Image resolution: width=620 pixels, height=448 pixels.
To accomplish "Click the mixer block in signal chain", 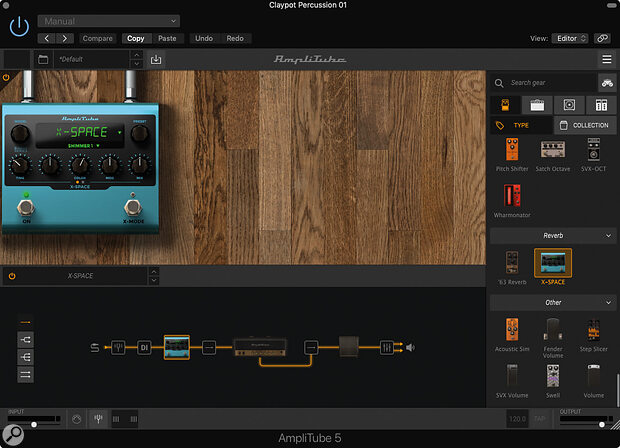I will pos(386,348).
